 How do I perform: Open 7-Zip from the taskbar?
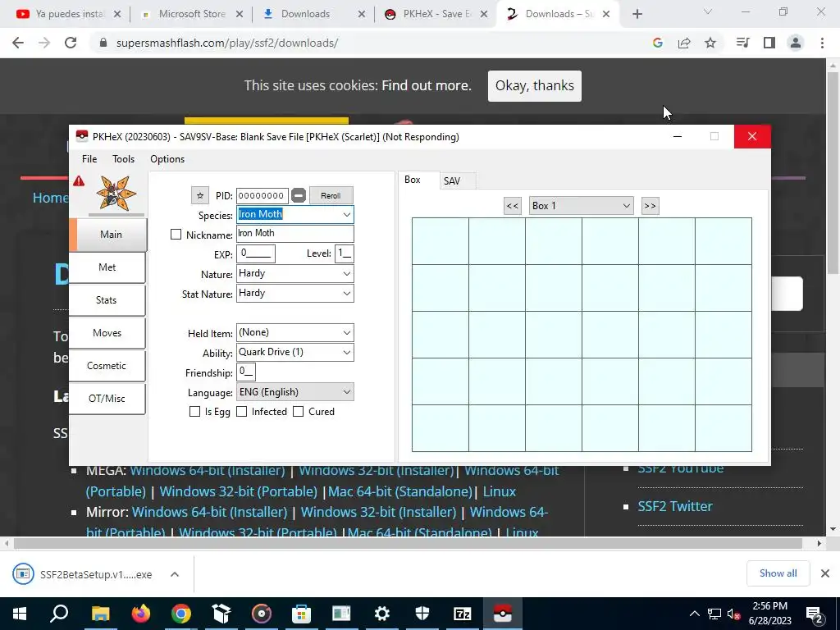pyautogui.click(x=463, y=614)
